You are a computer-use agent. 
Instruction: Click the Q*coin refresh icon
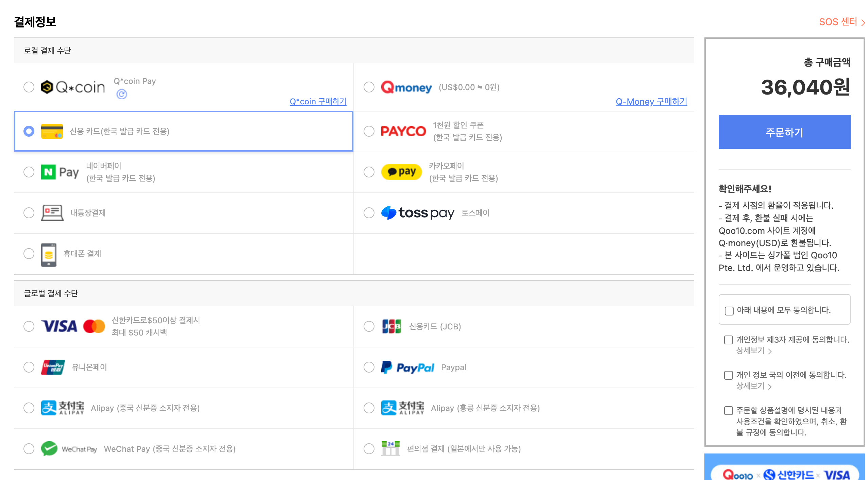pyautogui.click(x=121, y=94)
